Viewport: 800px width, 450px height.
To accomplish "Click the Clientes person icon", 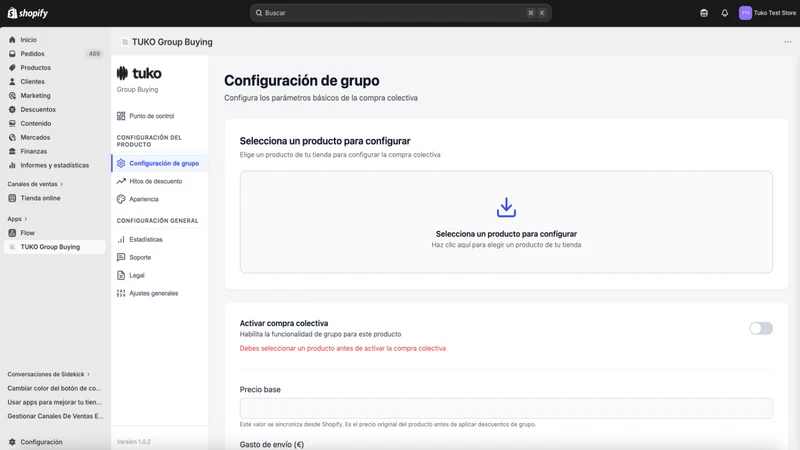I will point(12,82).
